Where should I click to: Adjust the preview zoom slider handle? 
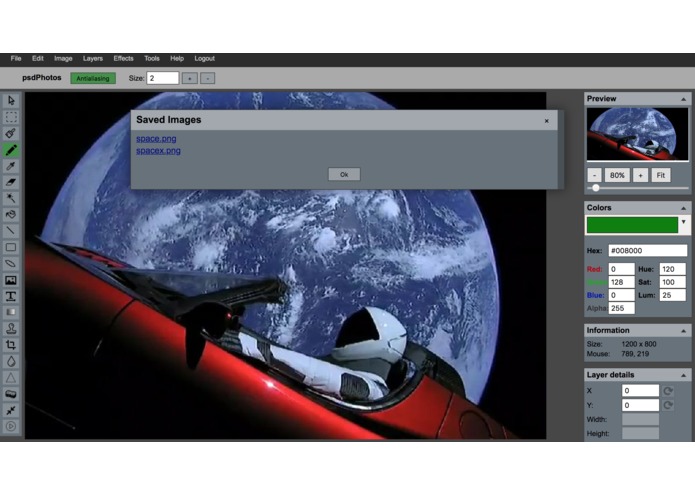pos(596,188)
